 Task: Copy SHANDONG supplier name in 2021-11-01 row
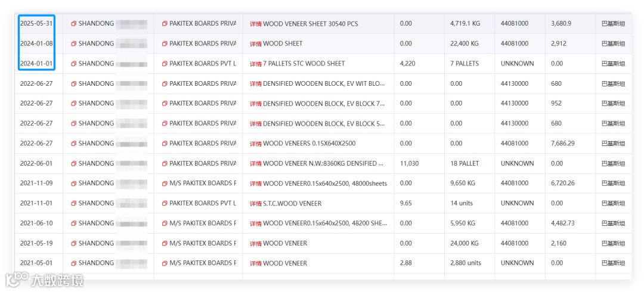pyautogui.click(x=74, y=203)
